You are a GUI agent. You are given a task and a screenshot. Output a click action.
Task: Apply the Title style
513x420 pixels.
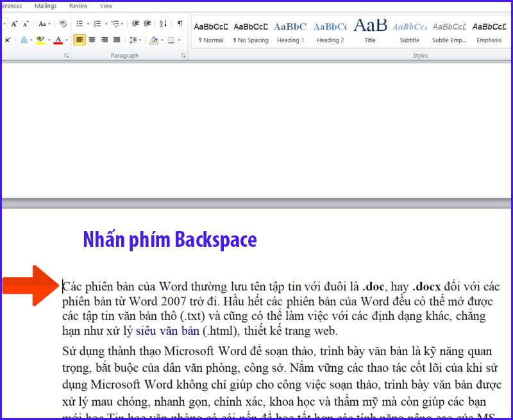(x=370, y=33)
